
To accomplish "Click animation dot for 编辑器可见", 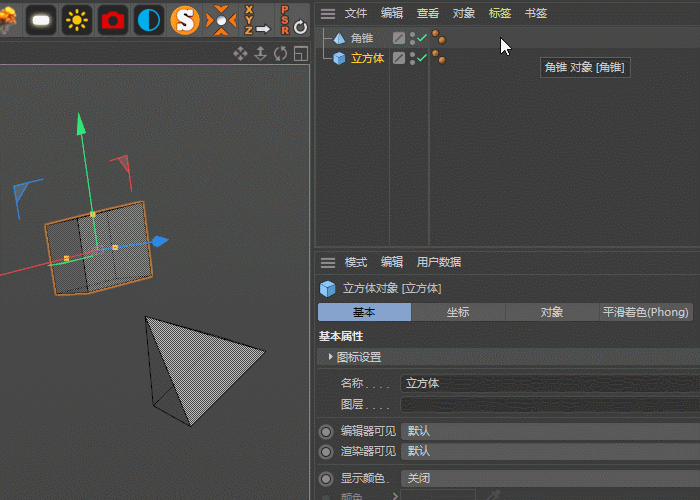I will click(x=326, y=432).
